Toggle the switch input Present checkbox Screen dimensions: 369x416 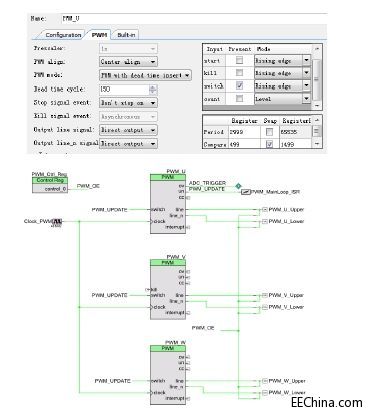click(239, 86)
